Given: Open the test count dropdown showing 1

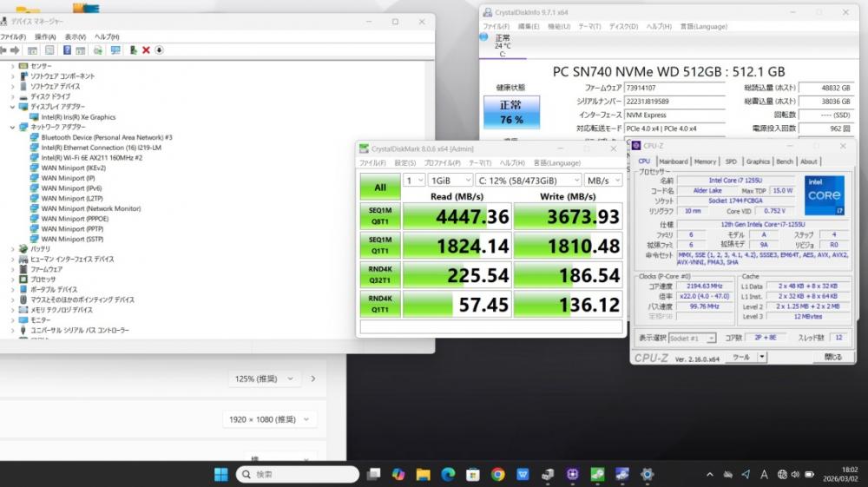Looking at the screenshot, I should pyautogui.click(x=414, y=181).
